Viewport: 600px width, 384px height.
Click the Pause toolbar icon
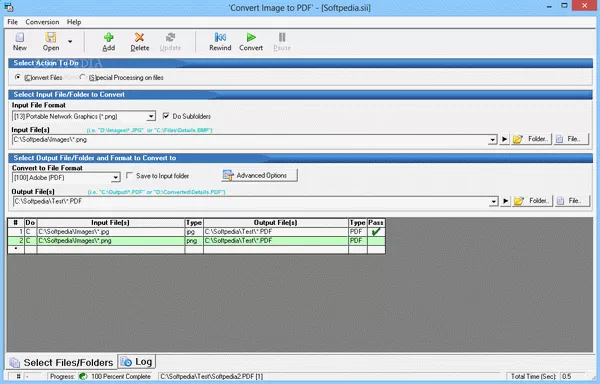click(282, 37)
